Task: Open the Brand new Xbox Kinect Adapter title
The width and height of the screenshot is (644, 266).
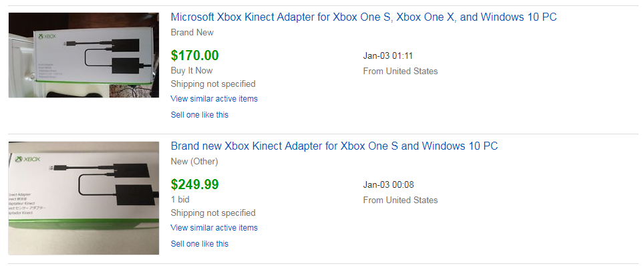Action: pos(334,146)
